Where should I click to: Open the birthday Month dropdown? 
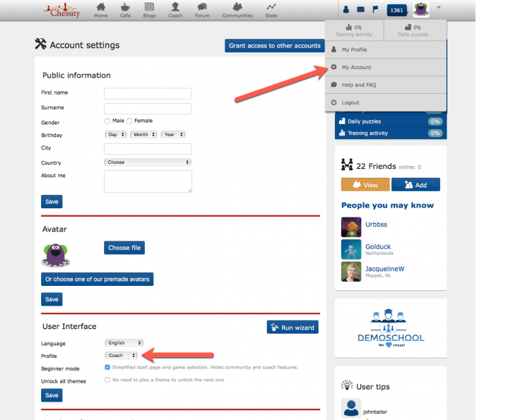point(143,135)
